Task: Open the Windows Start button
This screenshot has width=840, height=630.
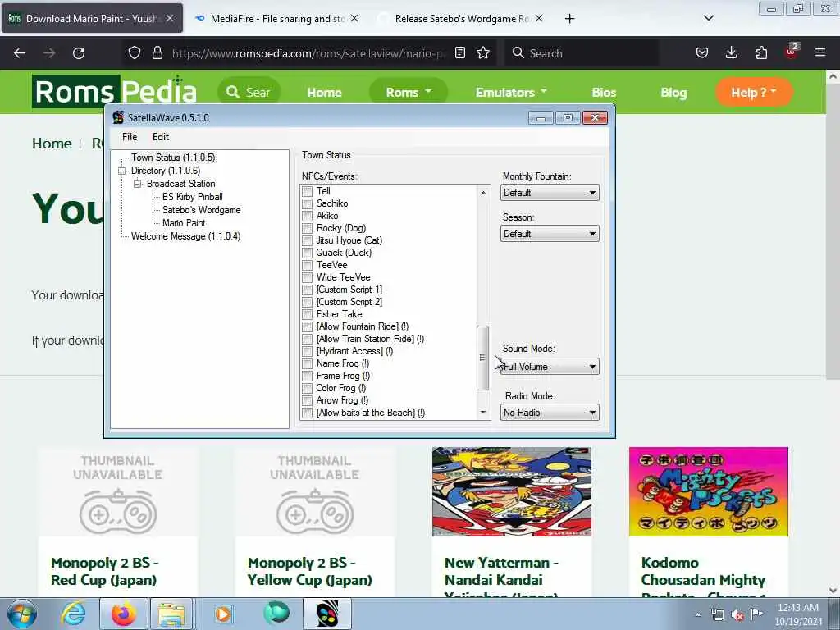Action: tap(21, 614)
